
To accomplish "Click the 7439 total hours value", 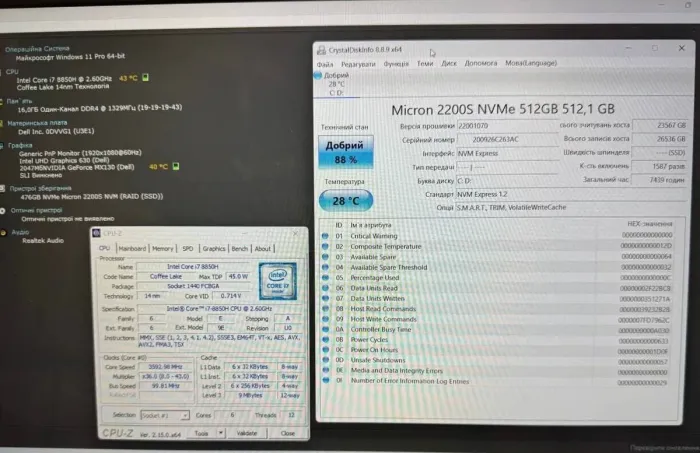I will (x=660, y=180).
